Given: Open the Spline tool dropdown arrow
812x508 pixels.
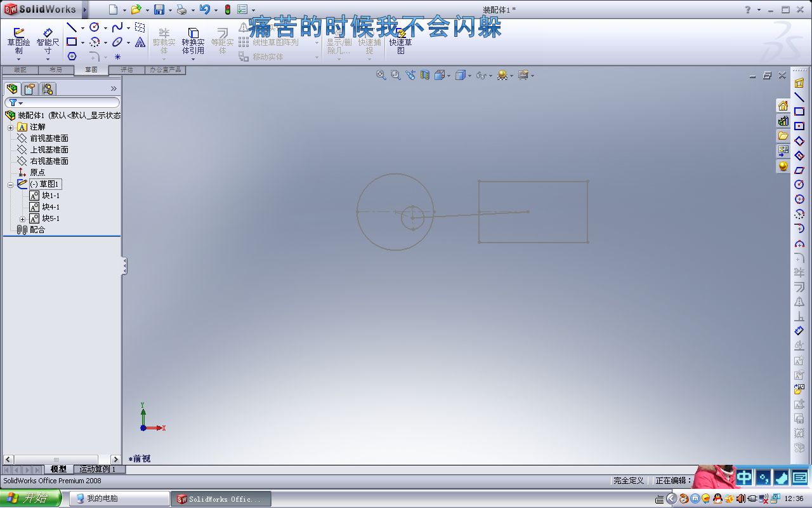Looking at the screenshot, I should tap(128, 28).
